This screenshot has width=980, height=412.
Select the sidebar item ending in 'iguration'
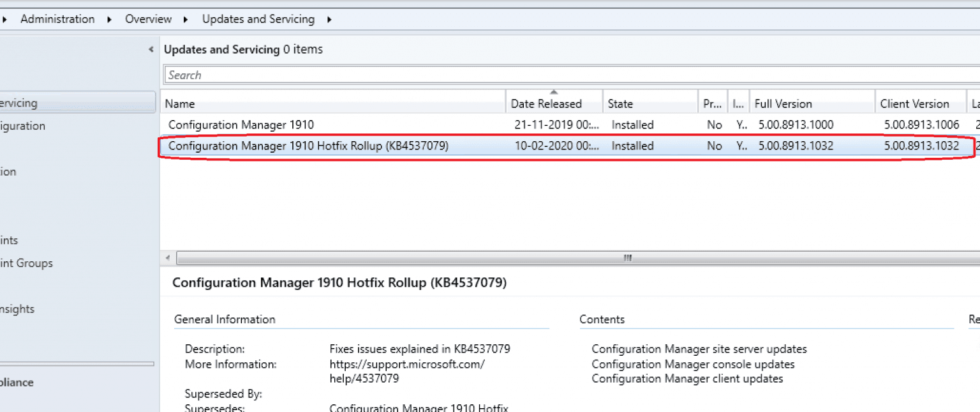(22, 126)
